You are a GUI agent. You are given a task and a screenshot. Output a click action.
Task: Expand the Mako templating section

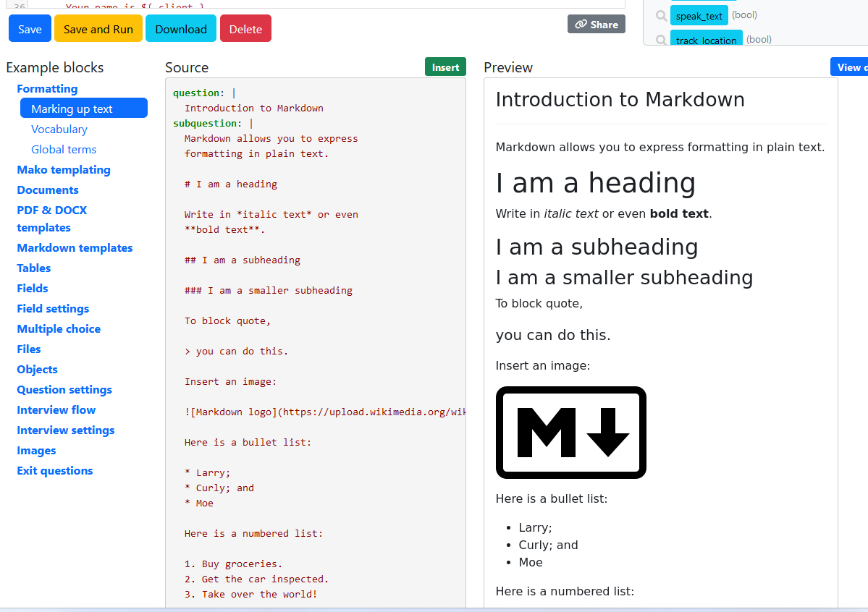click(64, 170)
